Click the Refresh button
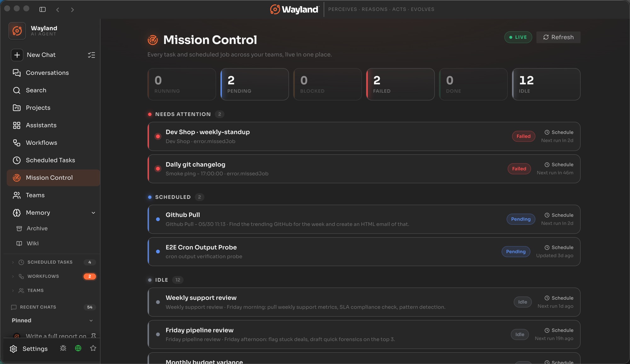This screenshot has width=630, height=364. pos(558,37)
